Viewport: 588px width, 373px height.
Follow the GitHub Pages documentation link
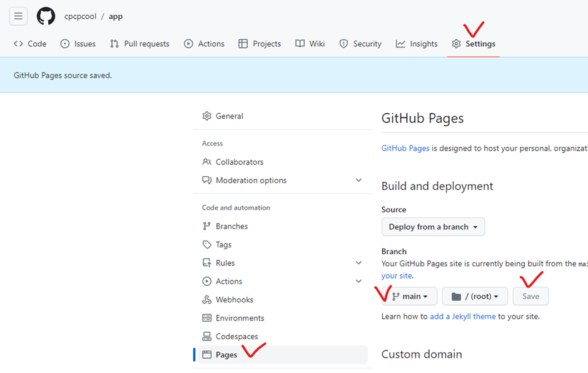tap(405, 148)
